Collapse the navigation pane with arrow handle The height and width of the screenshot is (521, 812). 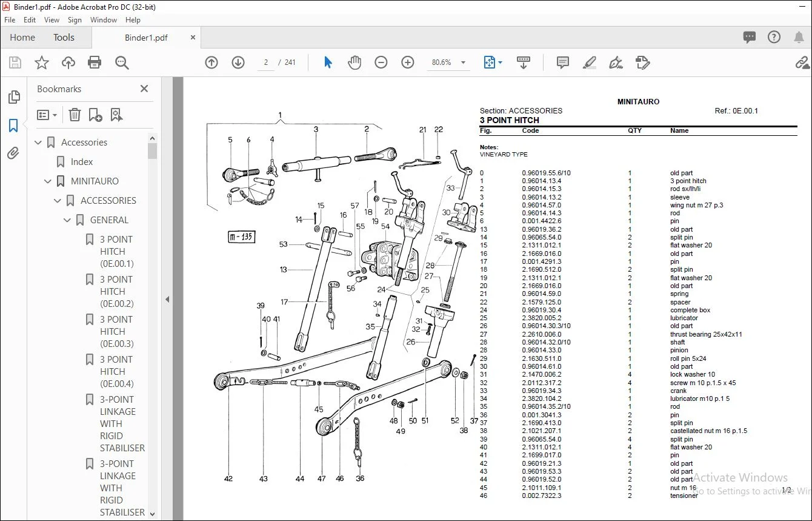pos(167,299)
